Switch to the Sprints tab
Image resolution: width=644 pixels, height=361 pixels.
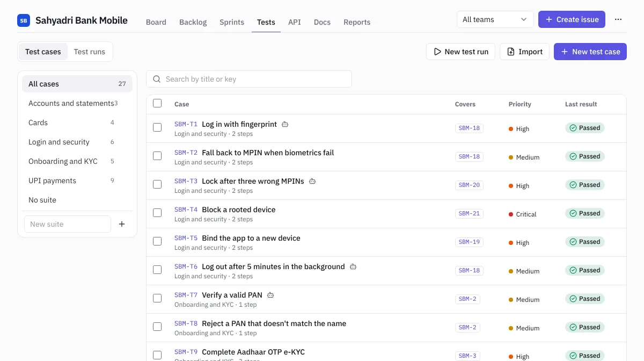click(x=232, y=22)
